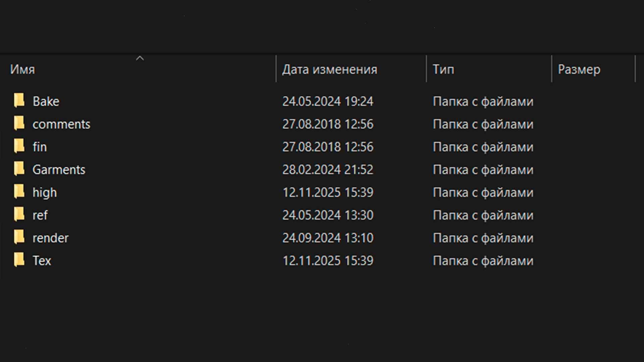
Task: Click the Tex folder icon
Action: point(19,260)
